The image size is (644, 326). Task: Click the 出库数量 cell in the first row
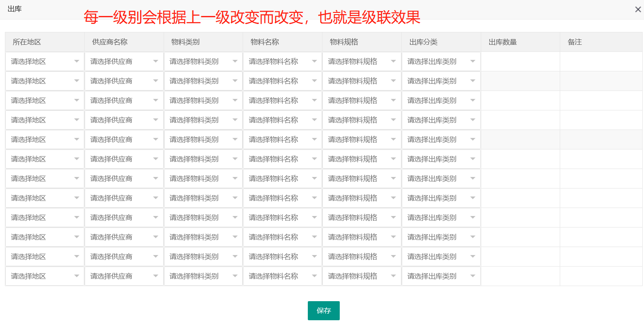coord(520,61)
